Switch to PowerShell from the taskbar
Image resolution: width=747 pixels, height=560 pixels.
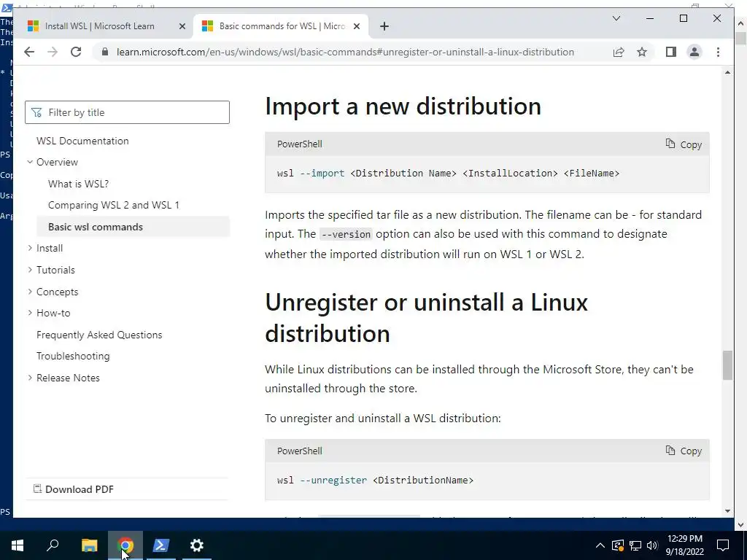(161, 545)
